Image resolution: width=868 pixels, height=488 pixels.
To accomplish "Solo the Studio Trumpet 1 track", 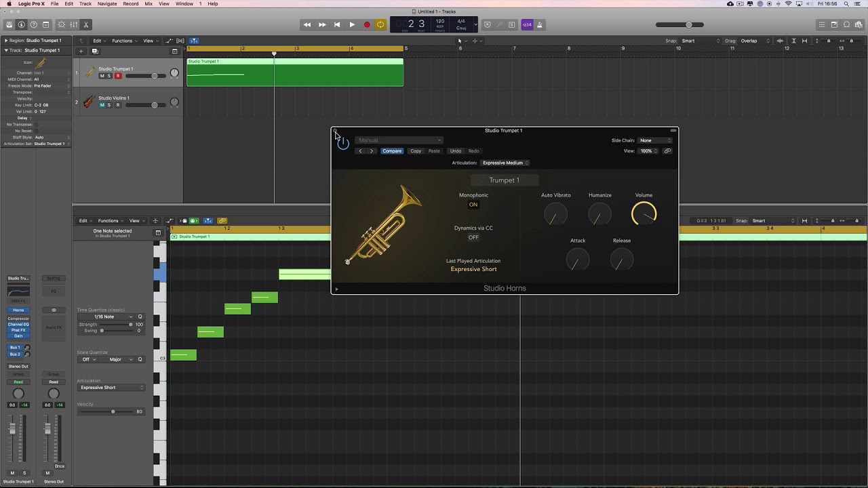I will tap(108, 76).
